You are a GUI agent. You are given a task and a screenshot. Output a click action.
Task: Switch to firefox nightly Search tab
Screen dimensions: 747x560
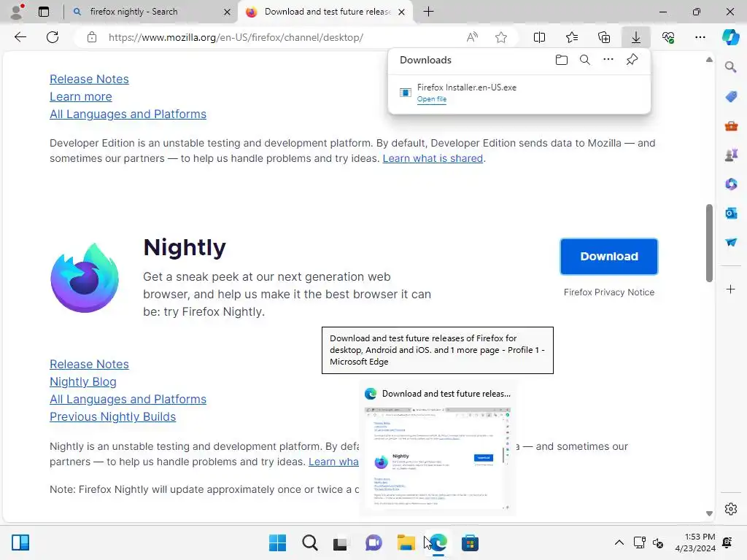pos(150,12)
